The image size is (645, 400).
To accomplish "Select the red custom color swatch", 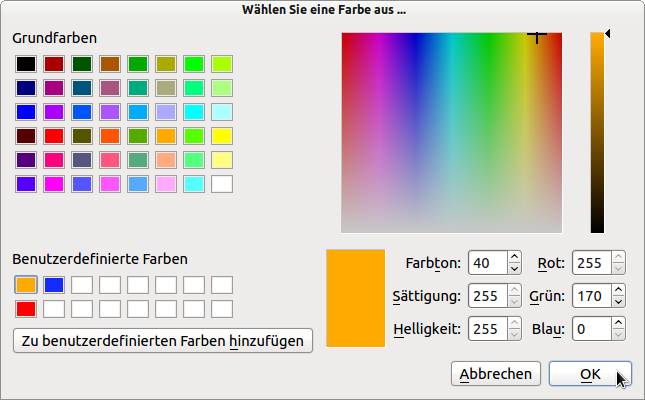I will click(x=26, y=309).
